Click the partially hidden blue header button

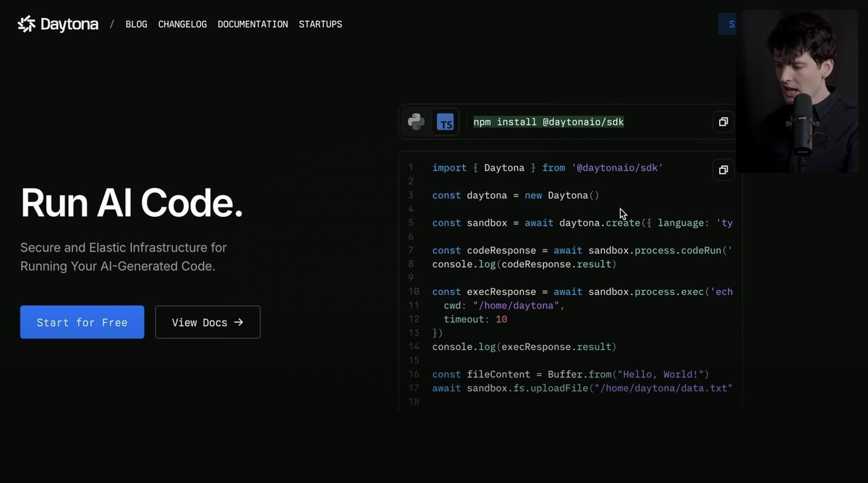click(727, 24)
